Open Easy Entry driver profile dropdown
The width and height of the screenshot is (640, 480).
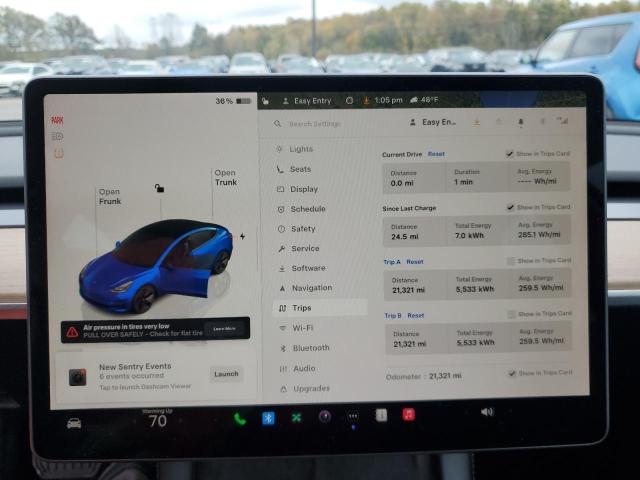tap(438, 122)
